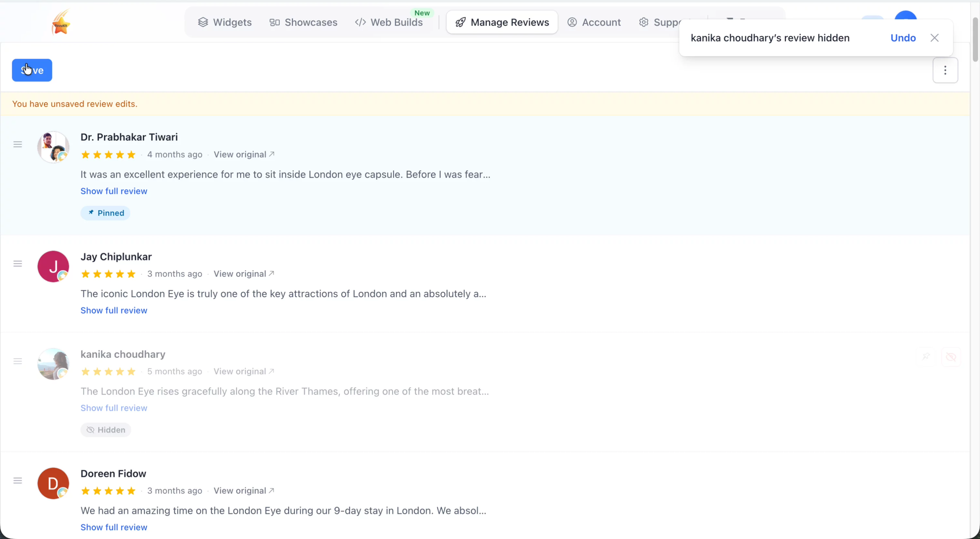Unhide kanika choudhary's review with eye icon
The image size is (980, 539).
point(951,357)
